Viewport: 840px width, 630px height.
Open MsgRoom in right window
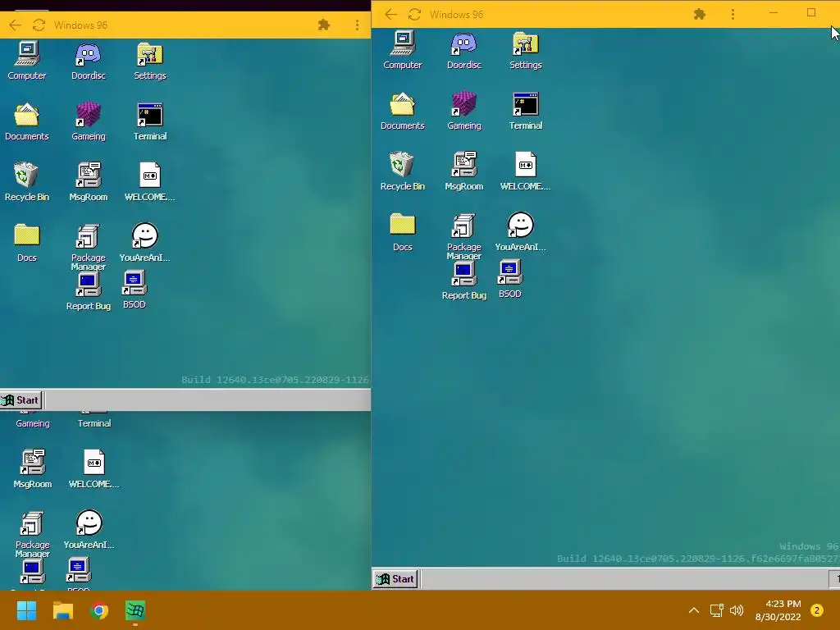464,171
